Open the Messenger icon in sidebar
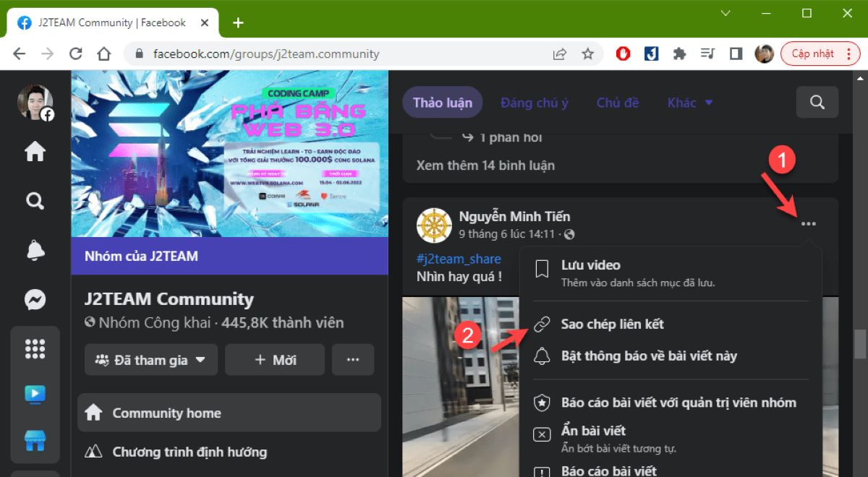The image size is (868, 477). point(35,299)
